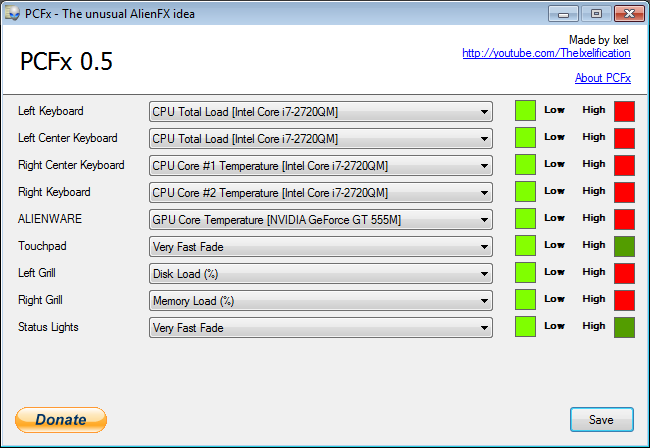Click the Left Keyboard label
Viewport: 650px width, 448px height.
tap(51, 111)
